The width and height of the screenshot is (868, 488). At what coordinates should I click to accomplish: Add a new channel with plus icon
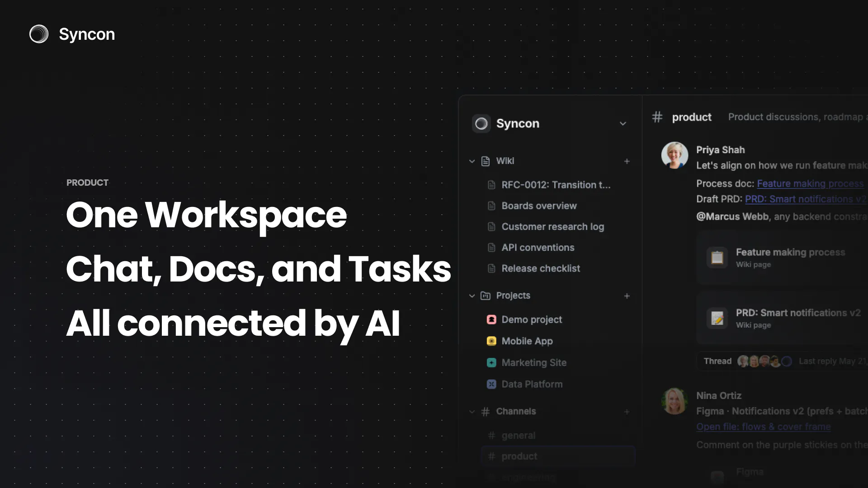627,412
